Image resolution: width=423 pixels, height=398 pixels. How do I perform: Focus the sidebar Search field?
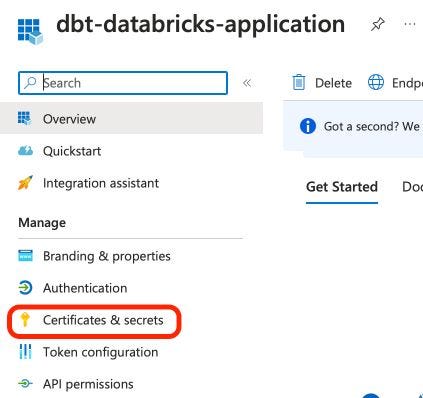click(123, 83)
